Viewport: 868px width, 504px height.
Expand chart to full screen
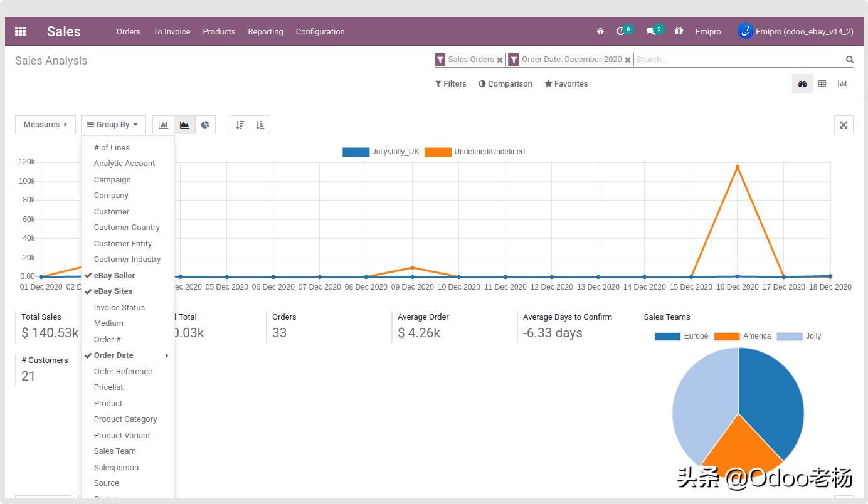[x=844, y=125]
